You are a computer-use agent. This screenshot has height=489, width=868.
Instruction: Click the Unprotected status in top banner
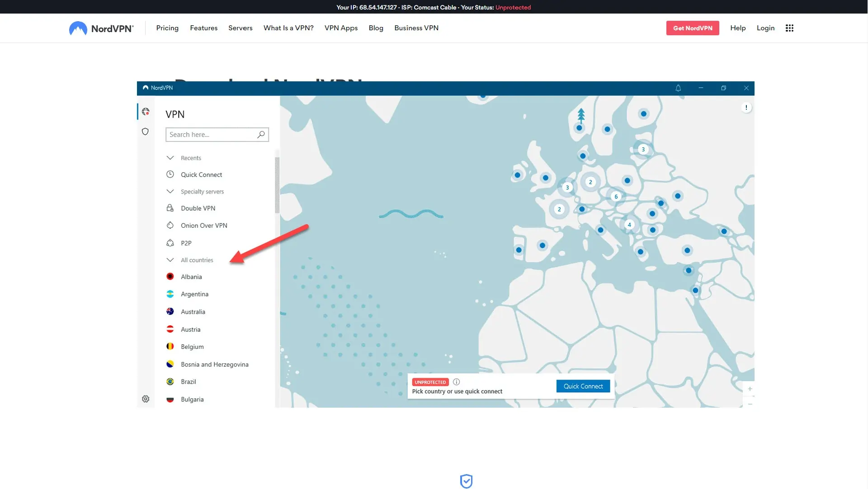513,7
